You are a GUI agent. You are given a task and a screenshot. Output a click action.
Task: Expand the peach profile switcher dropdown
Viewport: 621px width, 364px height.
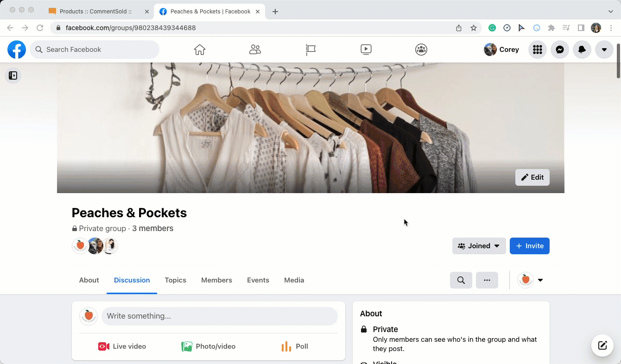531,280
